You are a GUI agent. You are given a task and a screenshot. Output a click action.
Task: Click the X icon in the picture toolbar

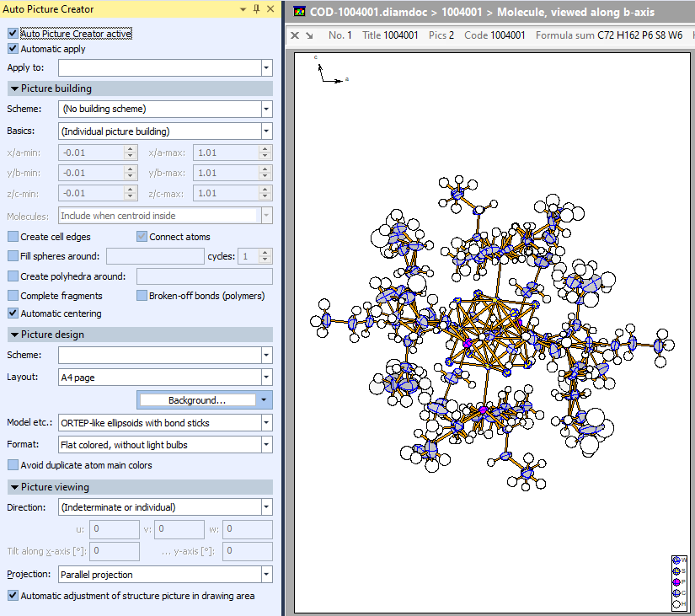[x=295, y=35]
